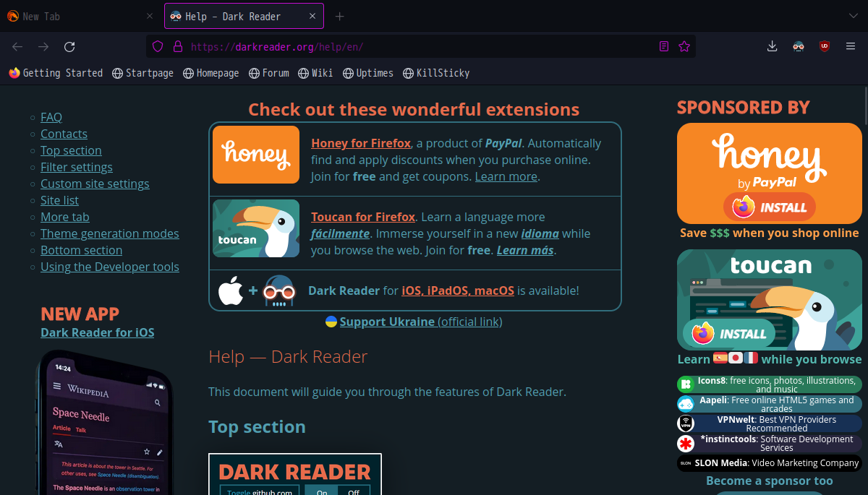868x495 pixels.
Task: Open the Homepage bookmark
Action: (x=210, y=73)
